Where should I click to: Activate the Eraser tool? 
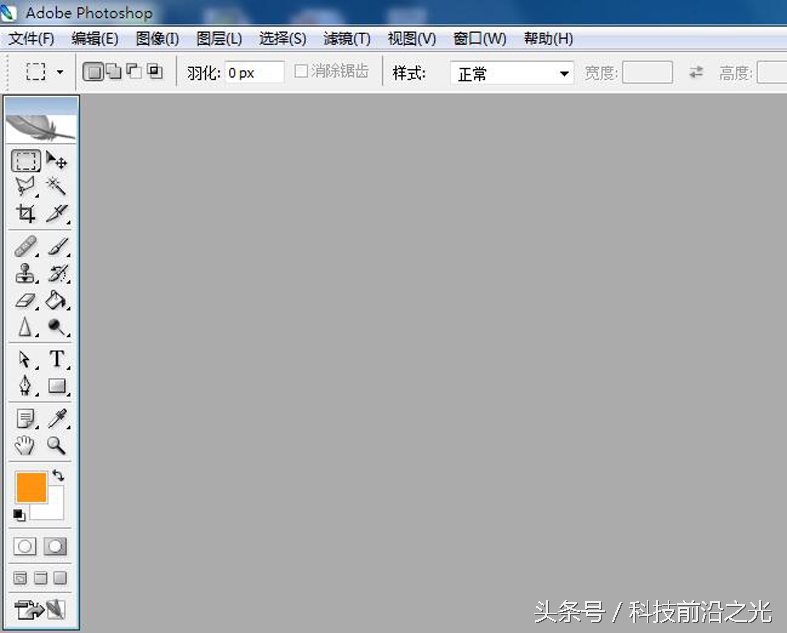[26, 300]
